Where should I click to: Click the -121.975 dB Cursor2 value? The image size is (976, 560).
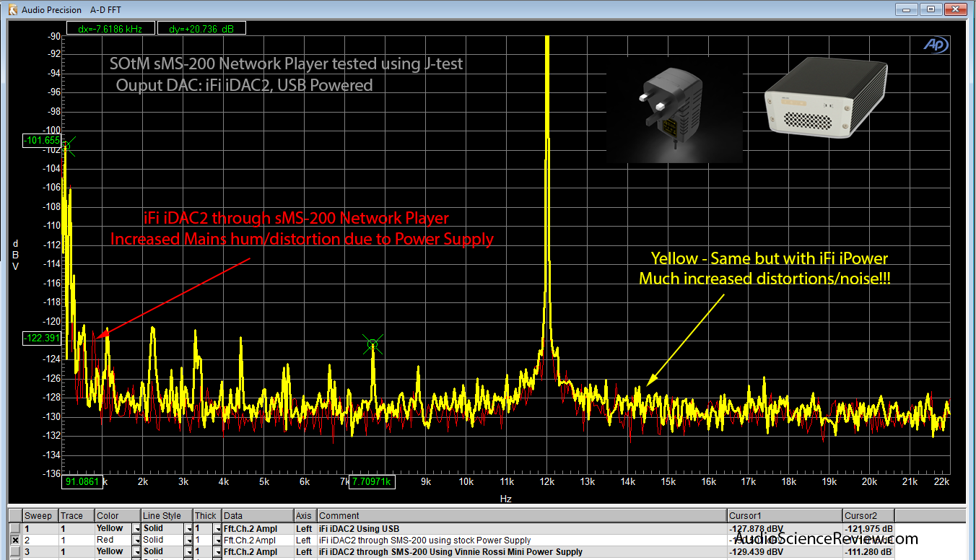point(869,528)
